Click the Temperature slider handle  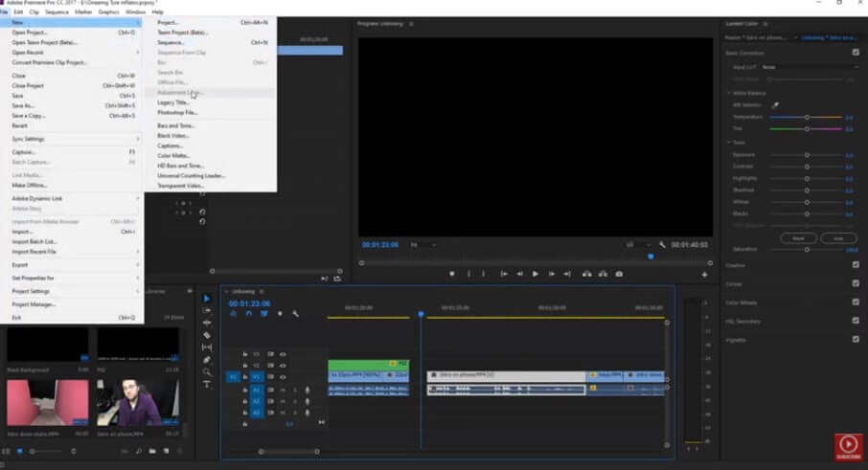click(807, 117)
